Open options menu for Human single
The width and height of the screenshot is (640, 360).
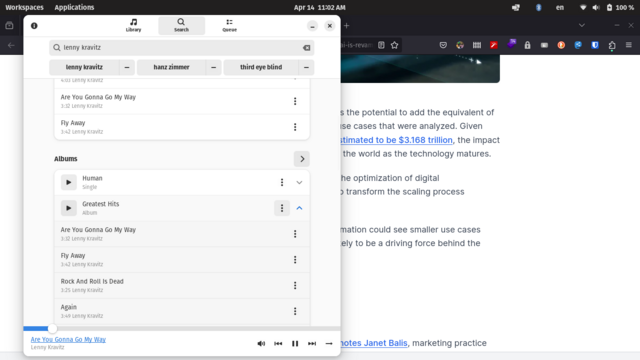point(282,182)
